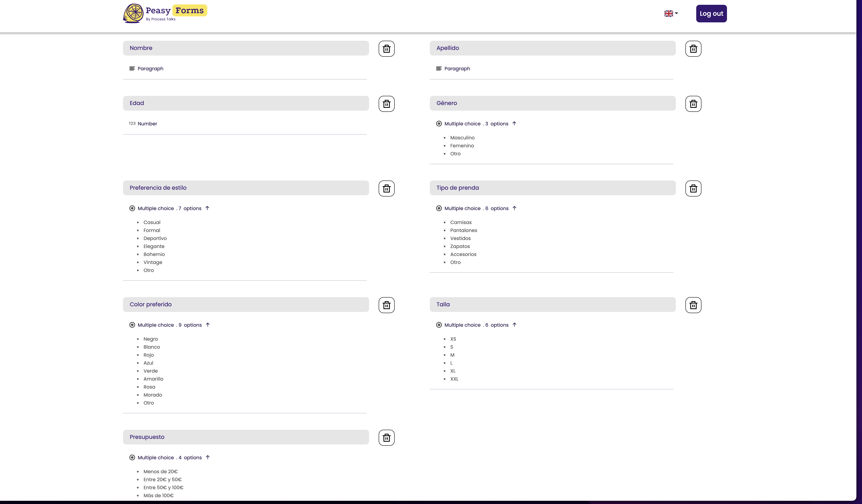Collapse Talla options with up arrow
The image size is (862, 504).
tap(514, 324)
